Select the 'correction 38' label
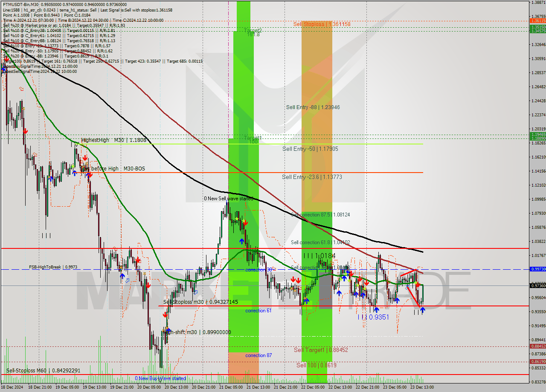The height and width of the screenshot is (392, 546). (258, 270)
